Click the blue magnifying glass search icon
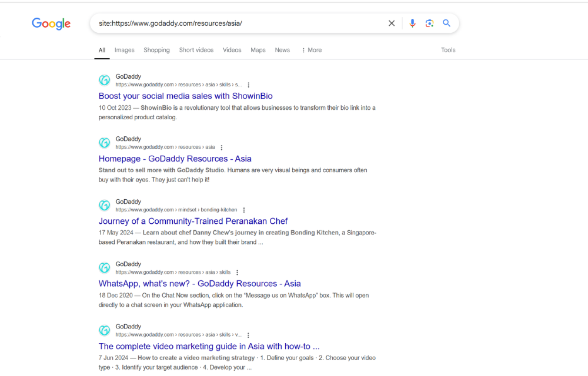 tap(447, 23)
